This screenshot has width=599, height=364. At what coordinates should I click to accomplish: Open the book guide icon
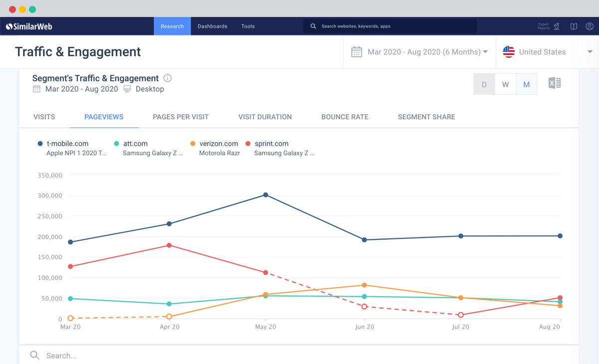click(x=574, y=26)
